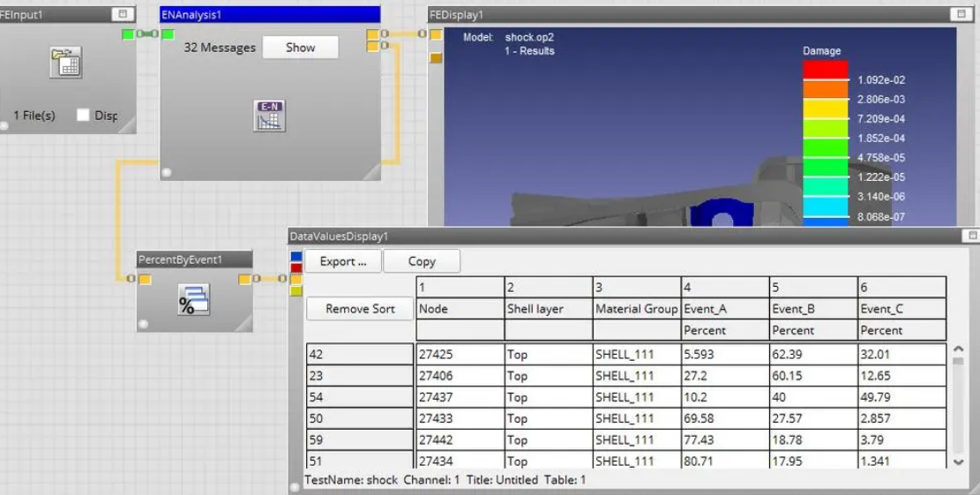Click the red input pad on DataValuesDisplay1
980x495 pixels.
click(296, 267)
